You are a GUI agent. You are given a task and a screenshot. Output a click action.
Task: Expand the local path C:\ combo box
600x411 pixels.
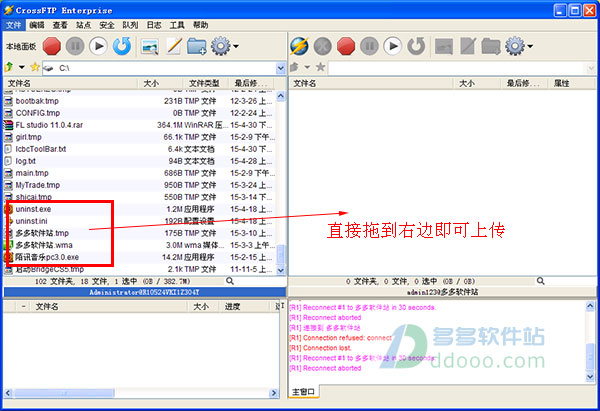(x=281, y=68)
